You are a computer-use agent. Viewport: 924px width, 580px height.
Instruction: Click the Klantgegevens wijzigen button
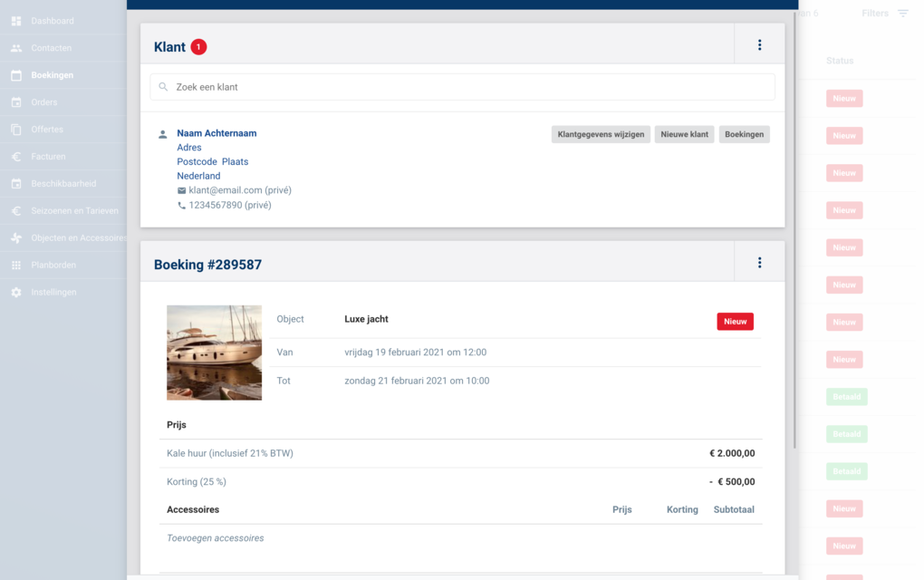pyautogui.click(x=601, y=134)
